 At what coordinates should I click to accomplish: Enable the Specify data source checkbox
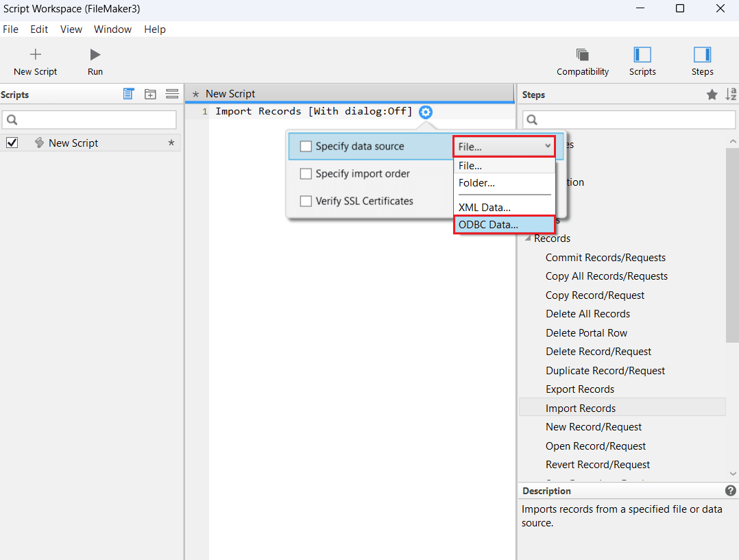pos(306,146)
